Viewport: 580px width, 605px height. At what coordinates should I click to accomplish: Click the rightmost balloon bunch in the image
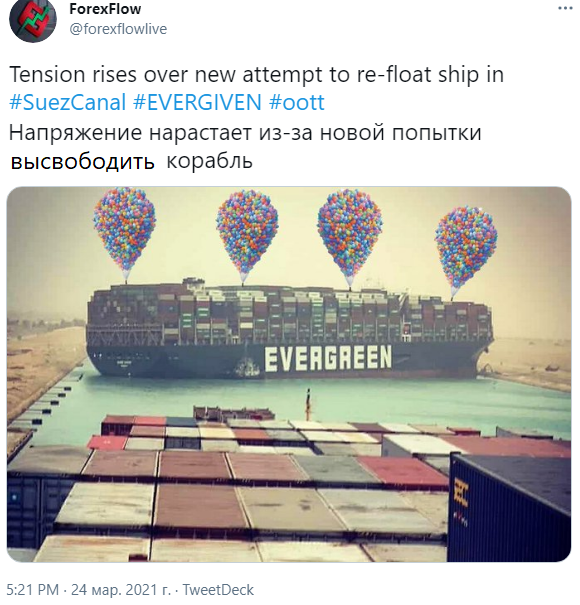pos(466,249)
